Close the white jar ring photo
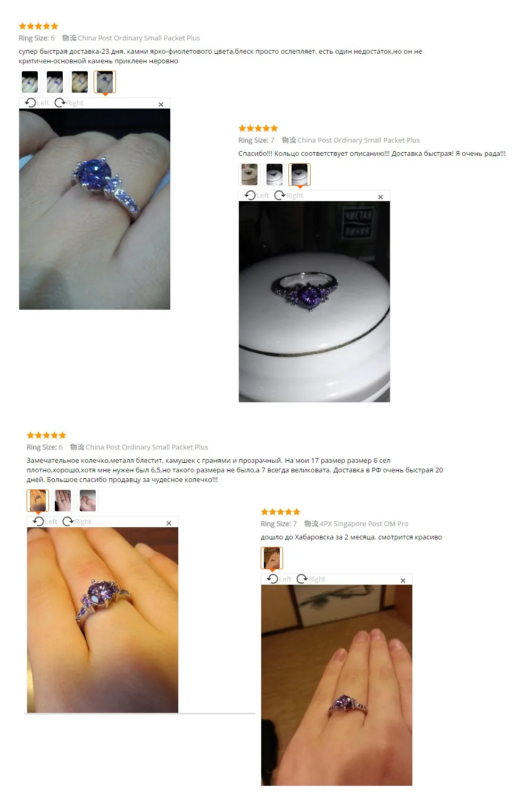 [x=380, y=197]
